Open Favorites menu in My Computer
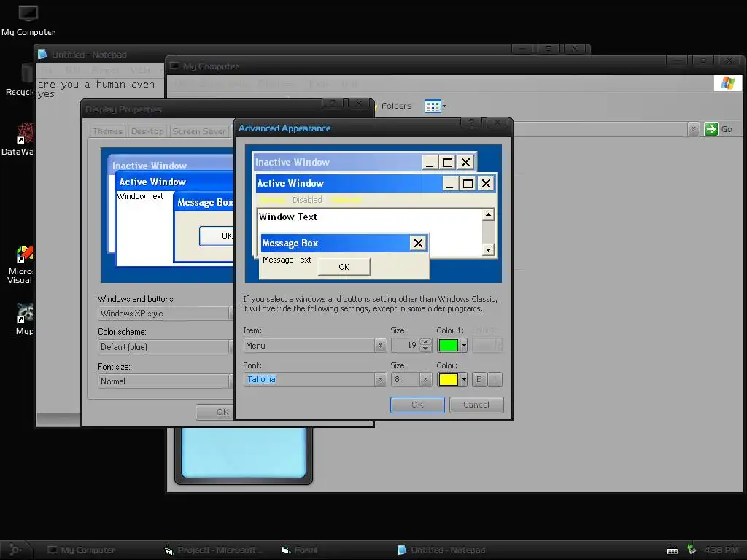Image resolution: width=747 pixels, height=560 pixels. click(x=276, y=84)
